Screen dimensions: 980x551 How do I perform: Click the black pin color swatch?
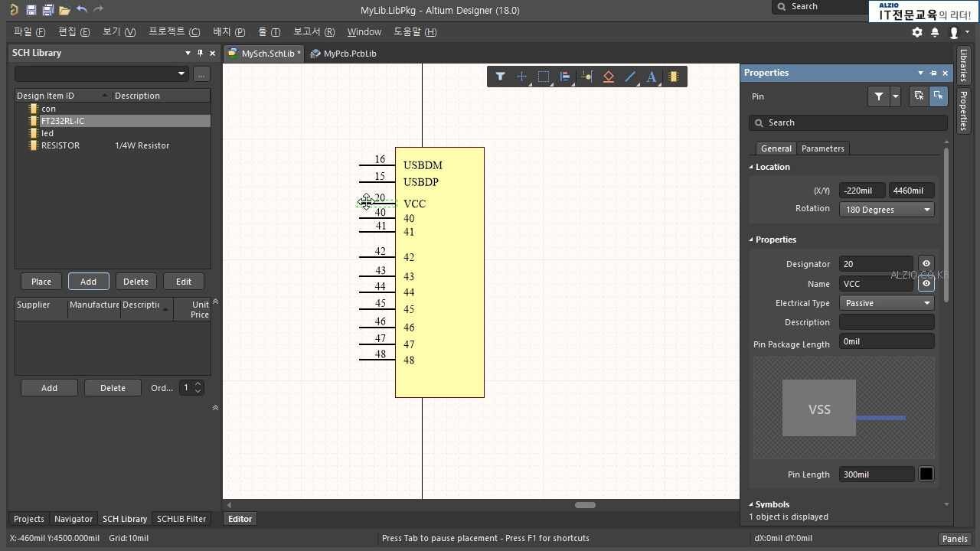pyautogui.click(x=926, y=474)
